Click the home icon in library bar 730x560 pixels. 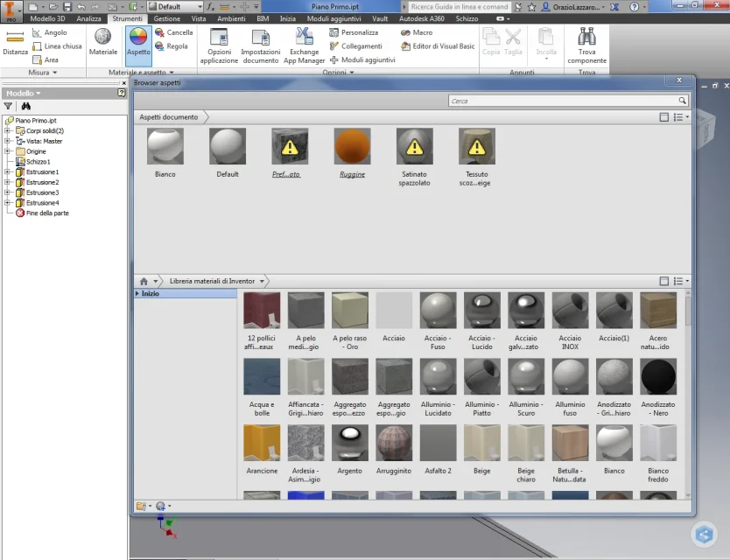click(x=144, y=281)
